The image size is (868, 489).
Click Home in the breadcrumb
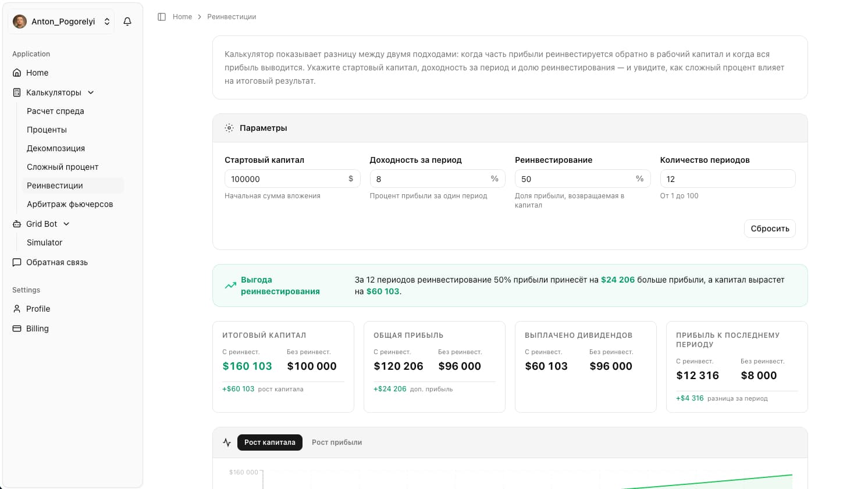click(182, 17)
